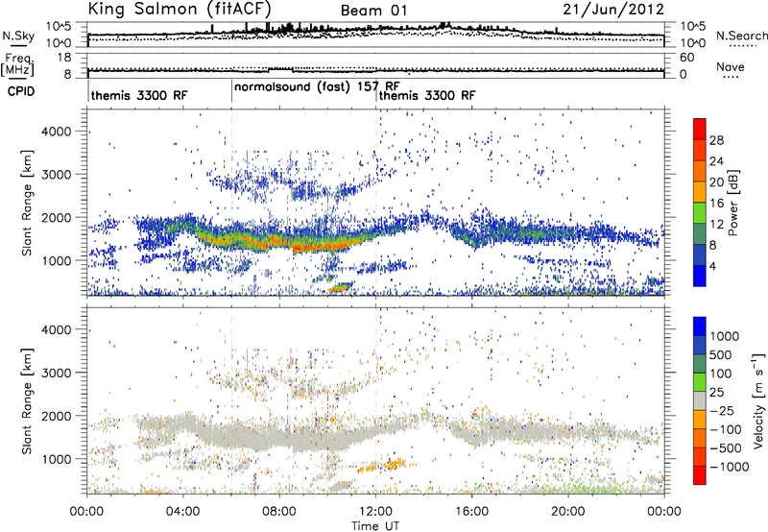Click the '-25' label on the Velocity color bar
The image size is (768, 532).
[721, 410]
